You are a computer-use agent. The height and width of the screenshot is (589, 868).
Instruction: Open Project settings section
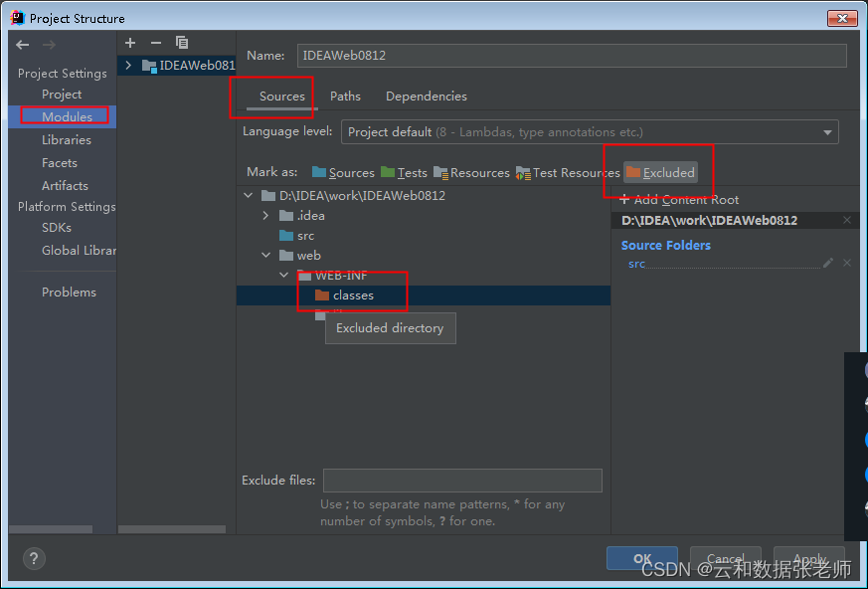(62, 95)
